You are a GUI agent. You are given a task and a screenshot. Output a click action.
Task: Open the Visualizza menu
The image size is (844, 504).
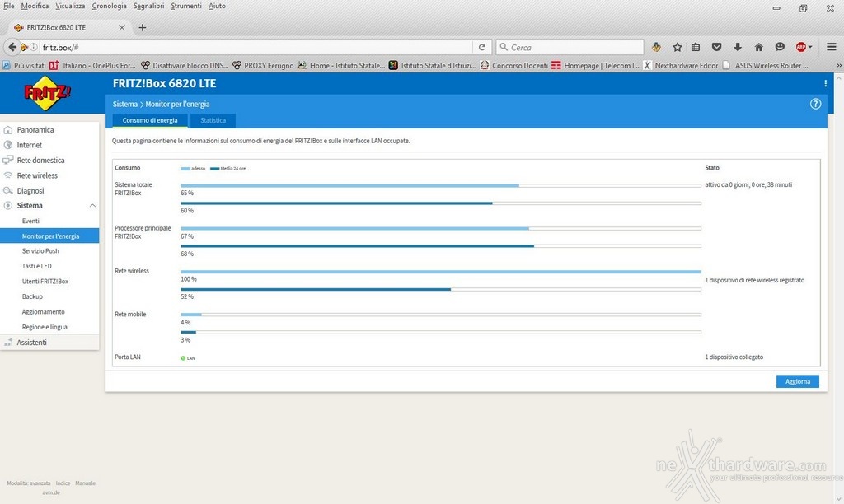coord(70,6)
